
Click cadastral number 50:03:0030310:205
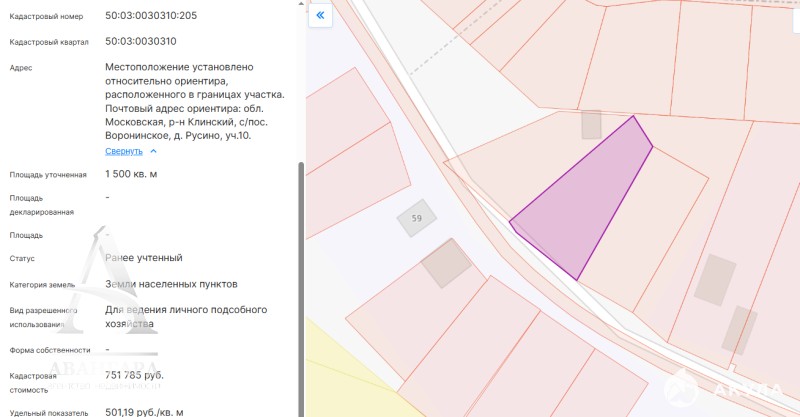151,16
